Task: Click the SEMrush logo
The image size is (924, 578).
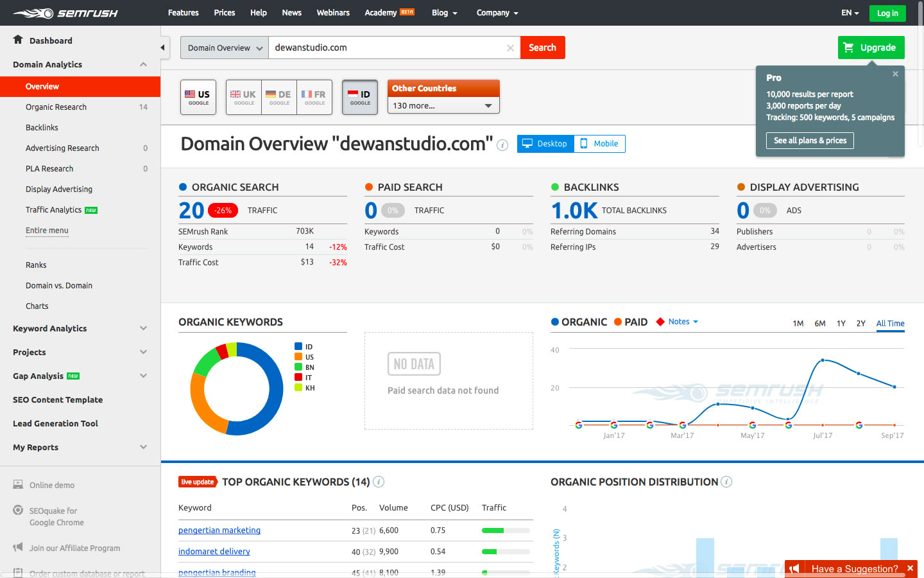Action: [65, 13]
